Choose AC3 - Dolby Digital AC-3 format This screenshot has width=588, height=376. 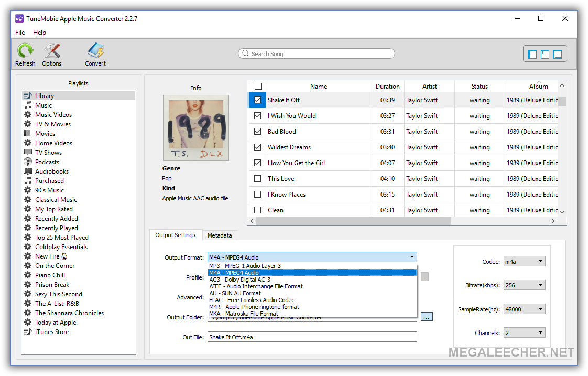click(312, 280)
